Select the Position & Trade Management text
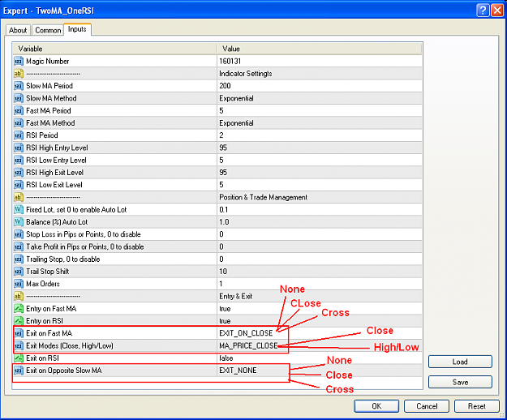The image size is (507, 420). point(263,197)
